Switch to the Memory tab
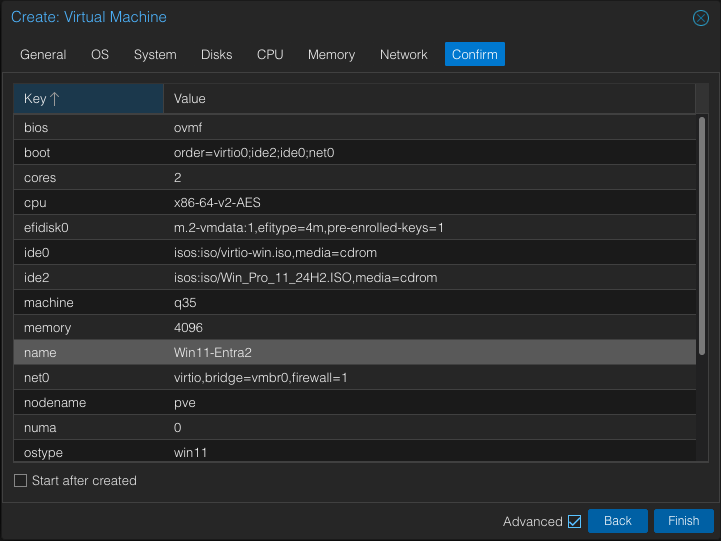 (x=331, y=55)
